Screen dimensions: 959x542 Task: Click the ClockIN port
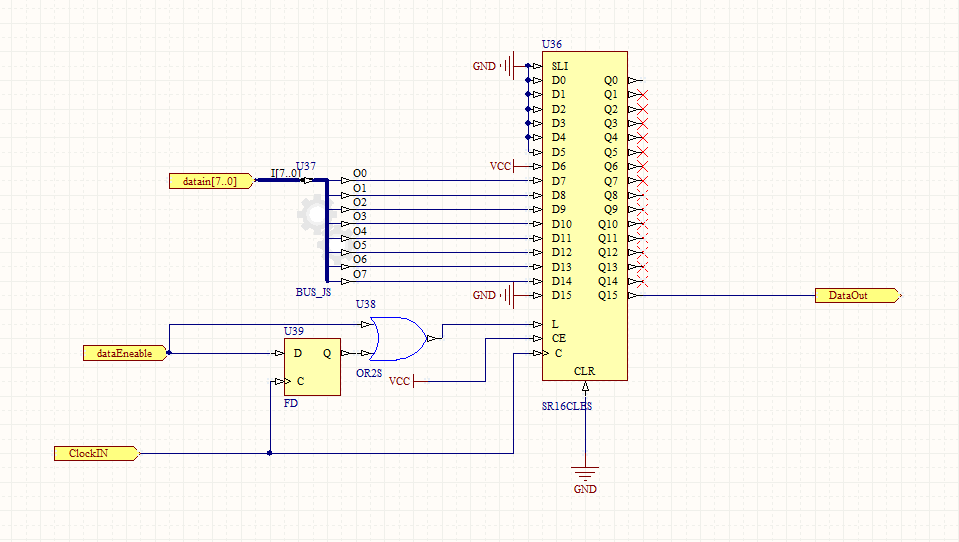pyautogui.click(x=95, y=453)
